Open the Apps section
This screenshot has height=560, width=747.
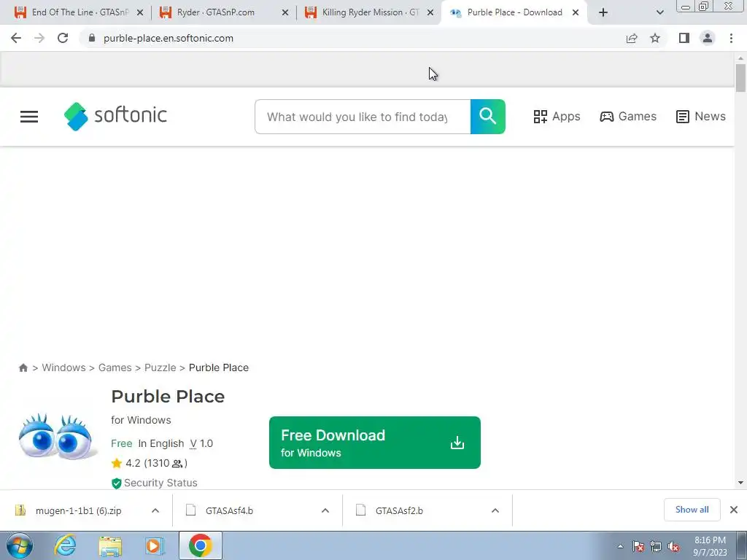[x=557, y=117]
